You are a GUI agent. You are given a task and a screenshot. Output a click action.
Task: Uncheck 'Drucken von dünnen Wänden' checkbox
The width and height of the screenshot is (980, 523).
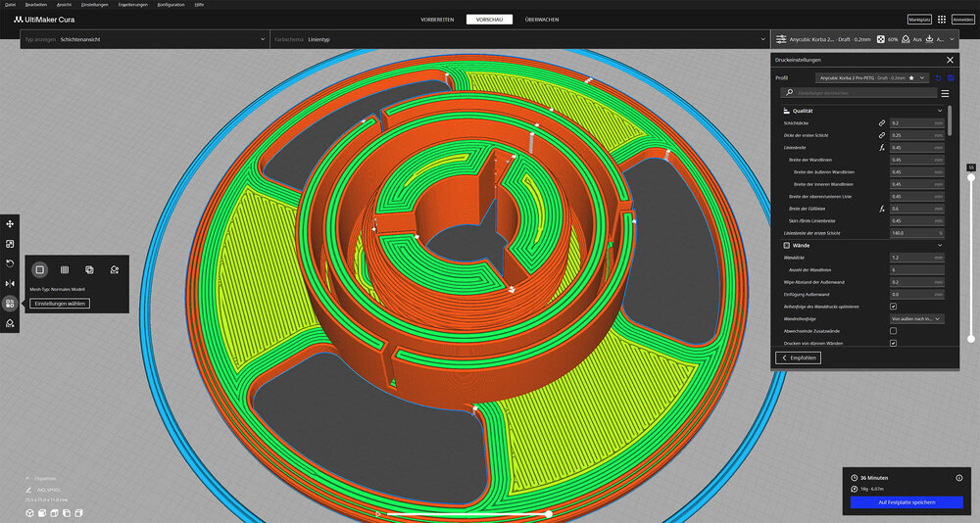coord(893,344)
